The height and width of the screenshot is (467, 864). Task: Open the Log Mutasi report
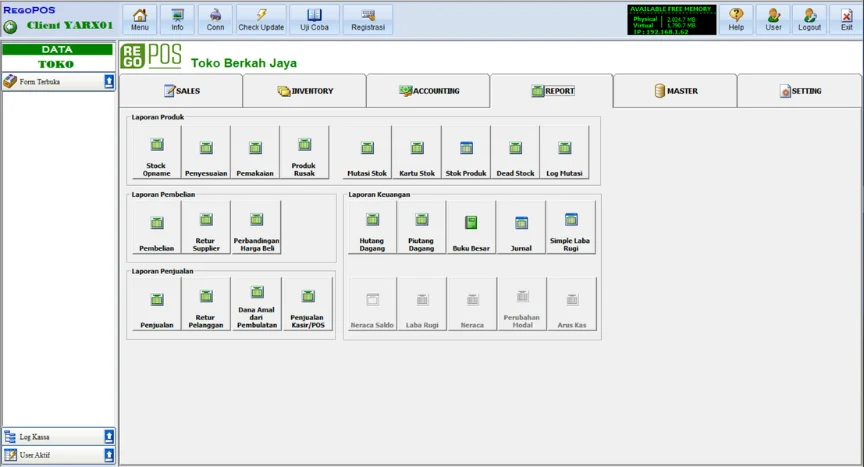coord(565,153)
